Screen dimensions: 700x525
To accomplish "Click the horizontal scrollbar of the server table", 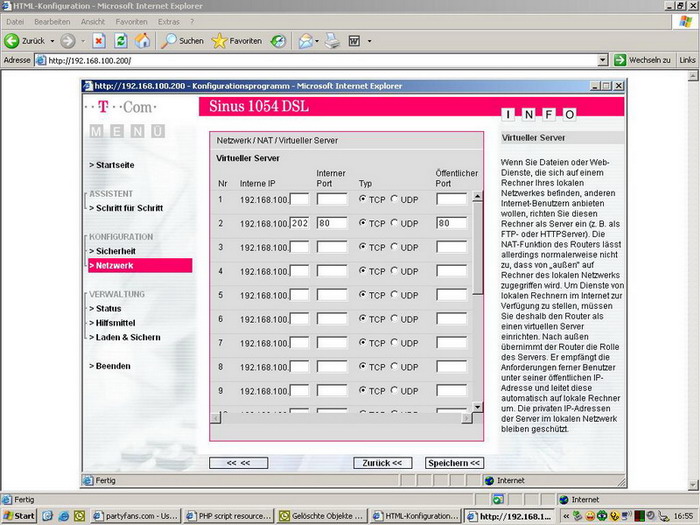I will (340, 418).
